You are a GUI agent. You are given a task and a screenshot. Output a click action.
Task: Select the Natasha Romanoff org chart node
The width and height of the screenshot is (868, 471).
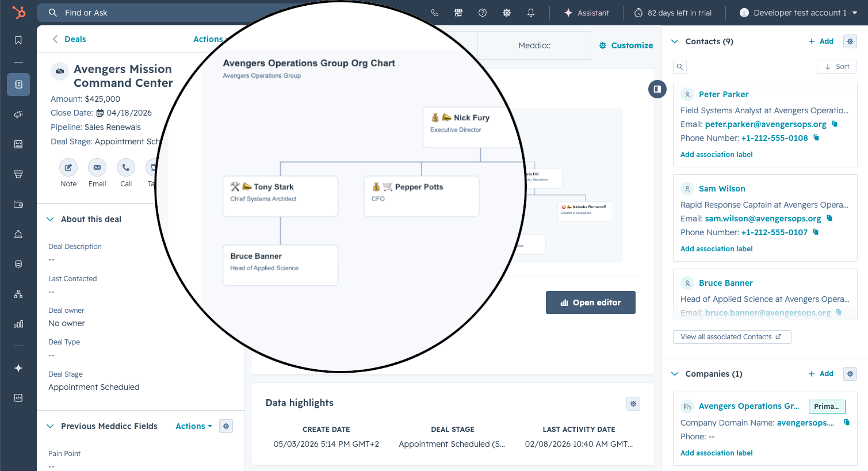click(585, 210)
